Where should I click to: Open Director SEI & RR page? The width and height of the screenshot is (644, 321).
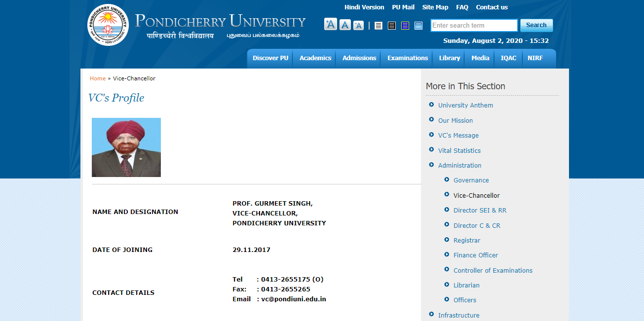pos(480,210)
